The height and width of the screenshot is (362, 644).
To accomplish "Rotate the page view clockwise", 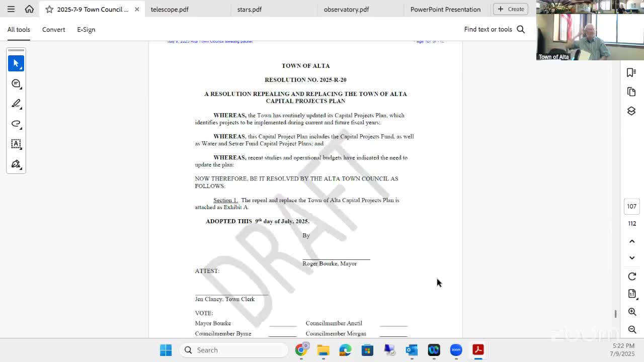I will click(x=632, y=277).
